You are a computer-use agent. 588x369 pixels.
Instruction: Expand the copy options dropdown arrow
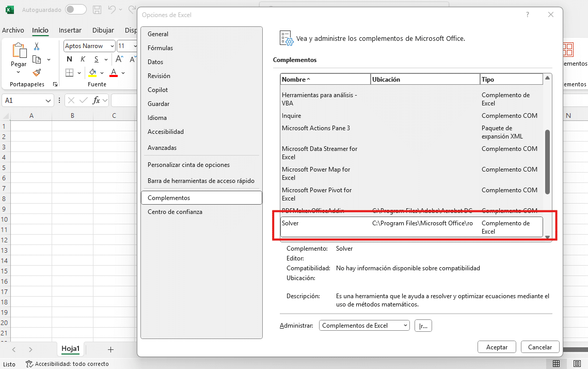pos(49,59)
